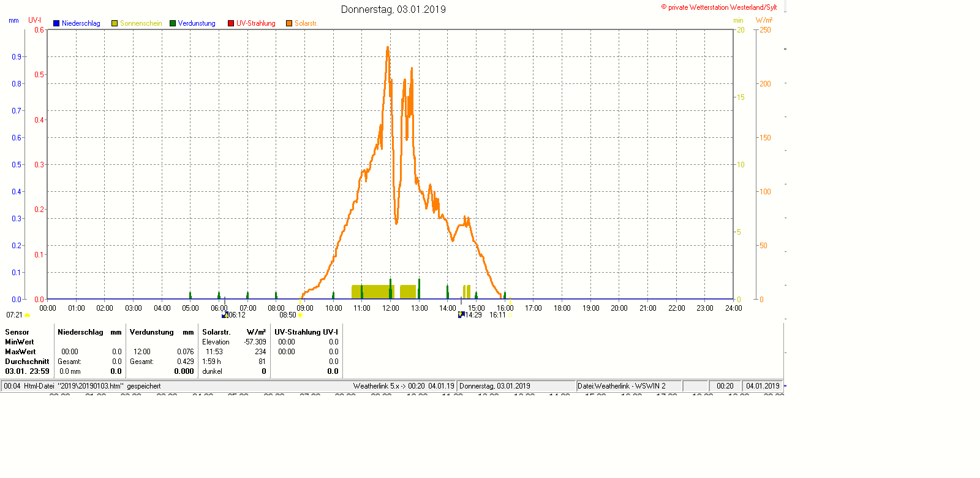Click the 24:00 label on the time axis

[x=734, y=308]
